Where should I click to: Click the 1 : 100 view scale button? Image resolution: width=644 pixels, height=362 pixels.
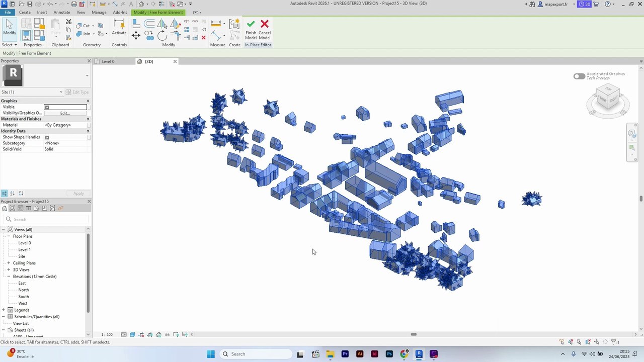coord(107,334)
